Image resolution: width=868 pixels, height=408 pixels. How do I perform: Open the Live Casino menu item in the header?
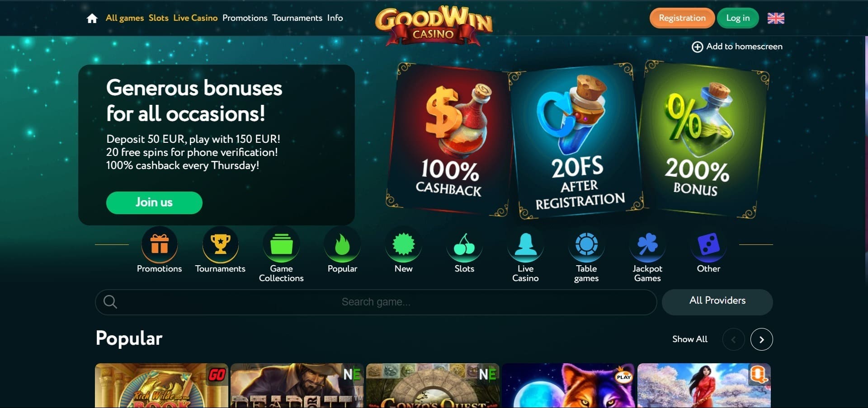click(x=195, y=18)
